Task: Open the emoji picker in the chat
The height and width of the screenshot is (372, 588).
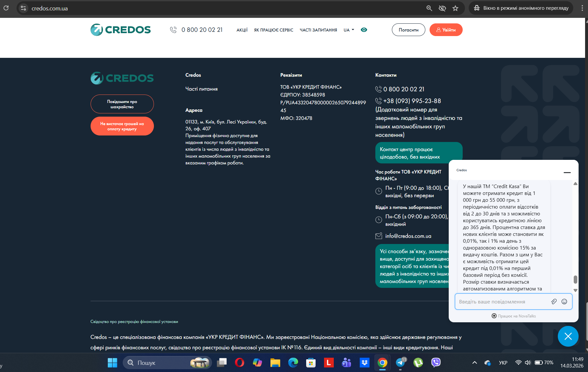Action: coord(564,301)
